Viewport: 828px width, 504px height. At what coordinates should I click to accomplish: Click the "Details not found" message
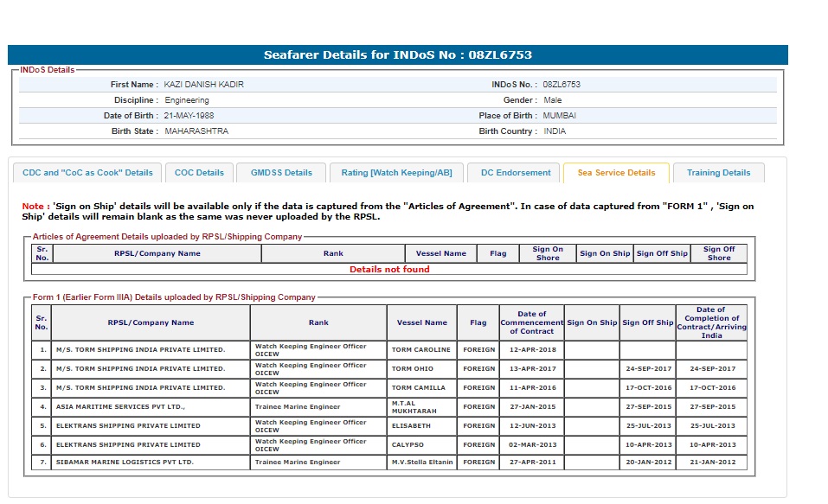tap(389, 270)
